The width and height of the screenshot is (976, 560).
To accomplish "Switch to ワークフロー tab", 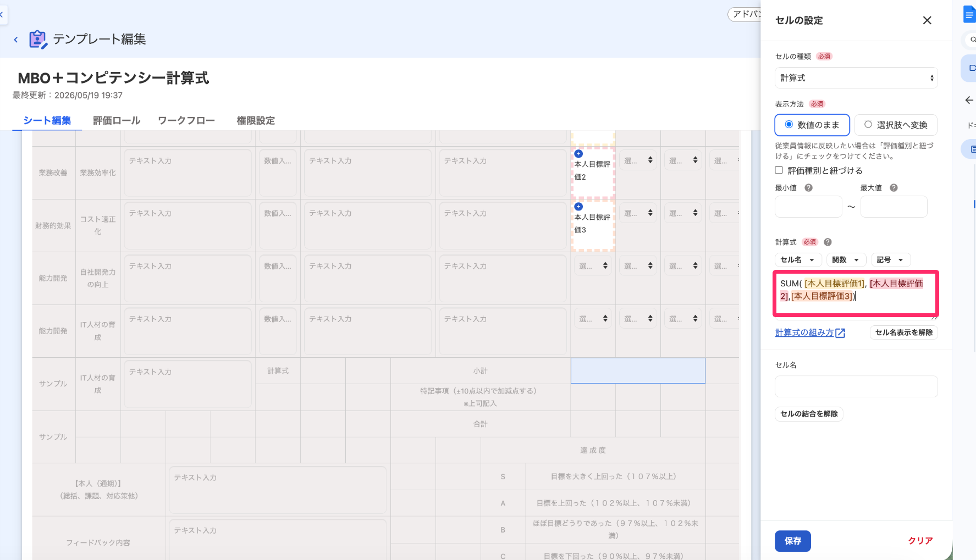I will coord(186,120).
